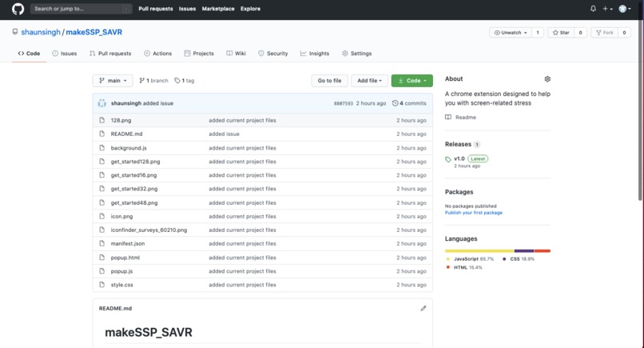This screenshot has width=644, height=348.
Task: Open the main branch dropdown
Action: 113,81
